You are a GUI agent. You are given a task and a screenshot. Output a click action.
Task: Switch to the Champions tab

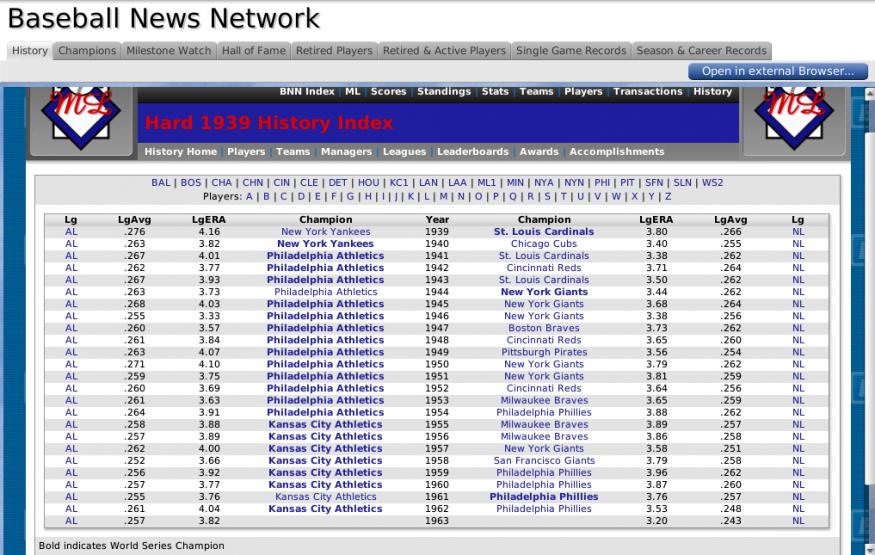(x=87, y=51)
